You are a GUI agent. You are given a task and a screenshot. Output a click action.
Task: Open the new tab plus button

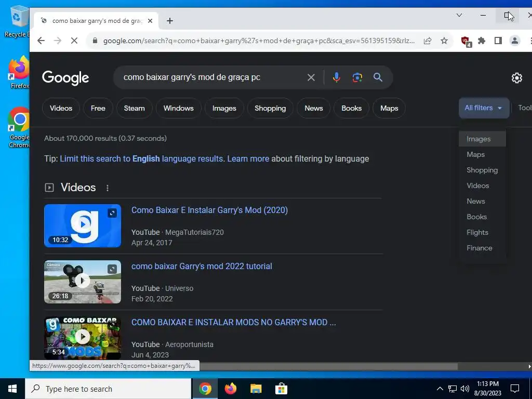170,21
